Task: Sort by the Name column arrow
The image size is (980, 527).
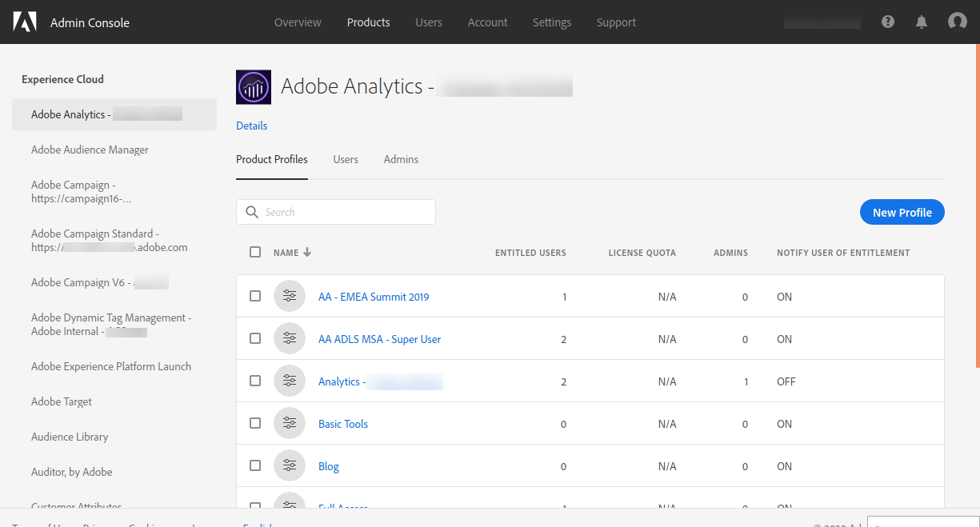Action: coord(307,253)
